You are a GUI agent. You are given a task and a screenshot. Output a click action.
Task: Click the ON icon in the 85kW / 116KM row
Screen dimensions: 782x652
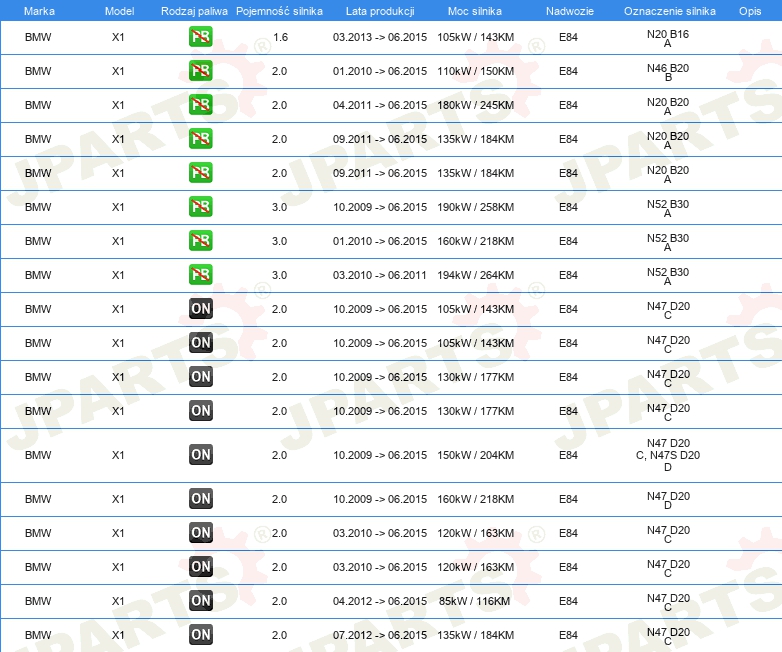click(x=200, y=601)
